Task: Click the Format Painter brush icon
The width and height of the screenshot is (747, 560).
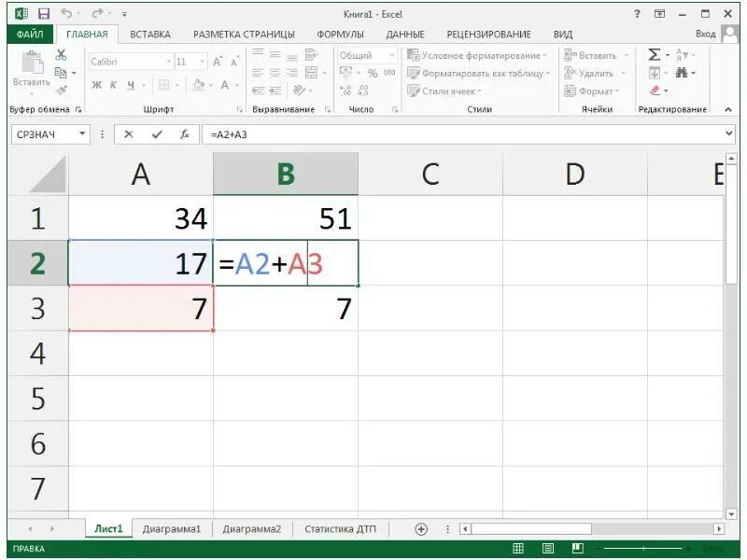Action: click(61, 90)
